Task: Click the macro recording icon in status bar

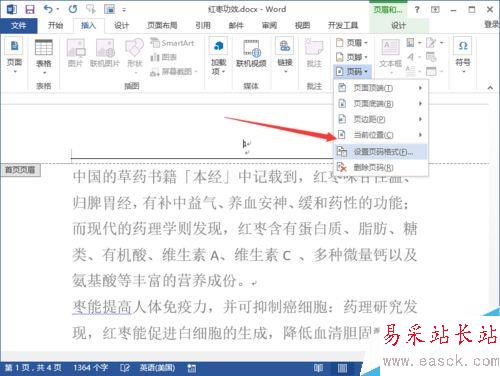Action: click(x=192, y=368)
